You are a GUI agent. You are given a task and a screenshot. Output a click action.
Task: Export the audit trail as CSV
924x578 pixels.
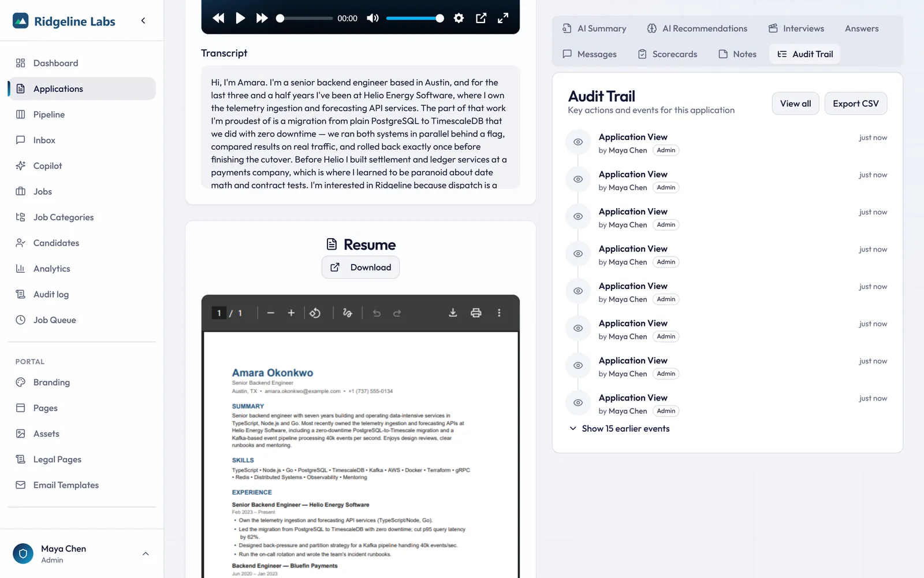click(855, 103)
